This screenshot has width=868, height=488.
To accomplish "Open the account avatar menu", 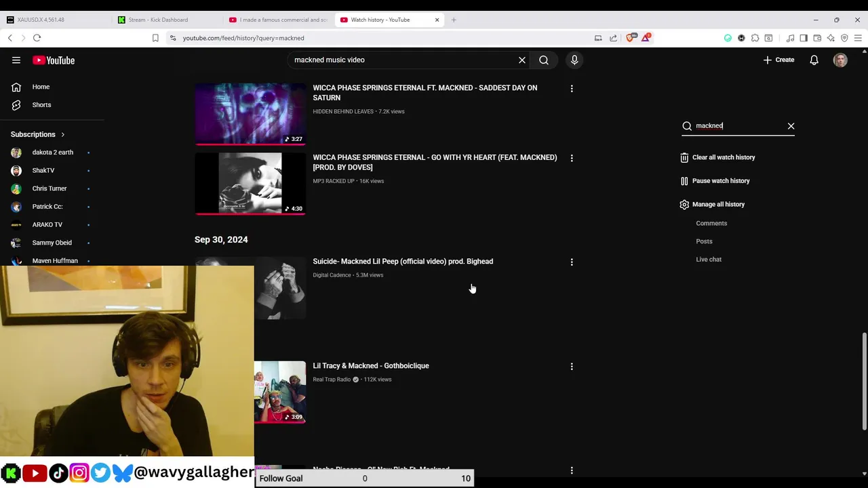I will point(840,60).
